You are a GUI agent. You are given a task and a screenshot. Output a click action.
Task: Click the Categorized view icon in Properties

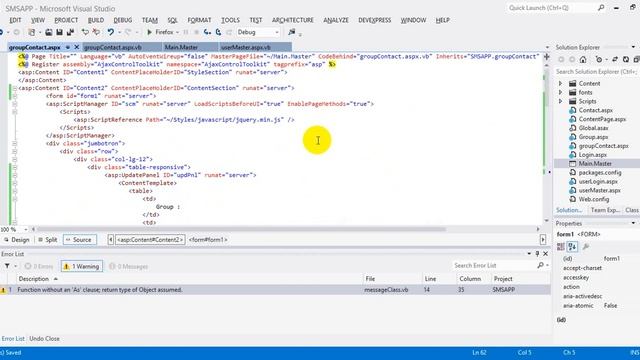561,247
